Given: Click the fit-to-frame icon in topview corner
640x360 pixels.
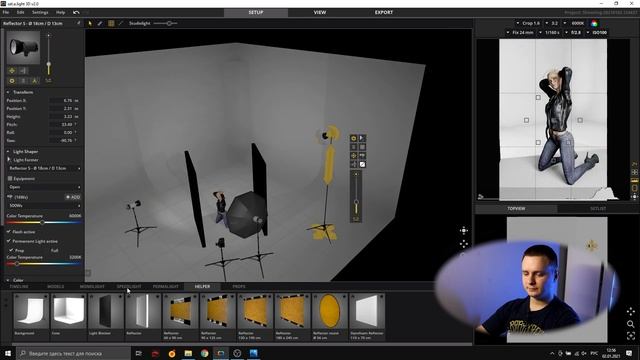Looking at the screenshot, I should [x=631, y=336].
